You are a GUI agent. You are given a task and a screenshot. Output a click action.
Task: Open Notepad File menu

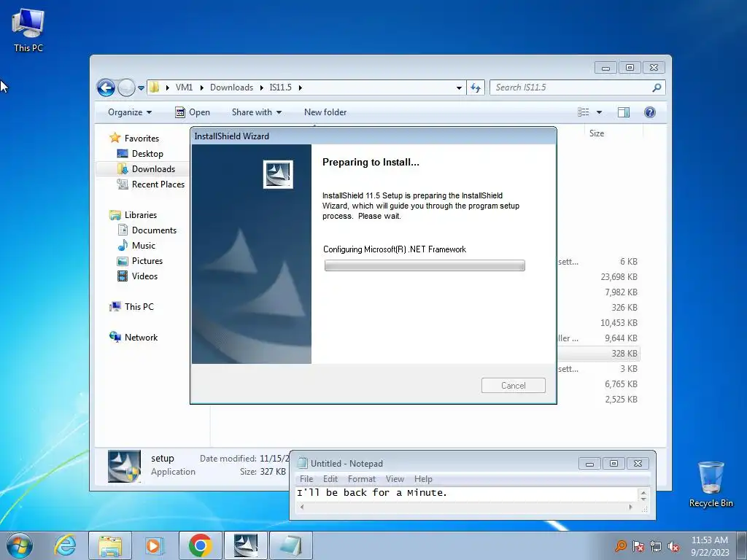(306, 479)
